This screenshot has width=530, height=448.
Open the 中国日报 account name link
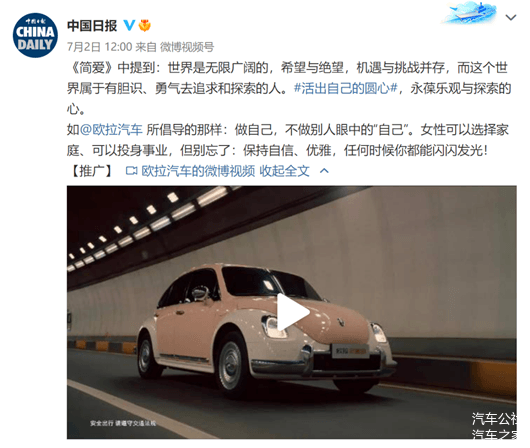click(92, 26)
